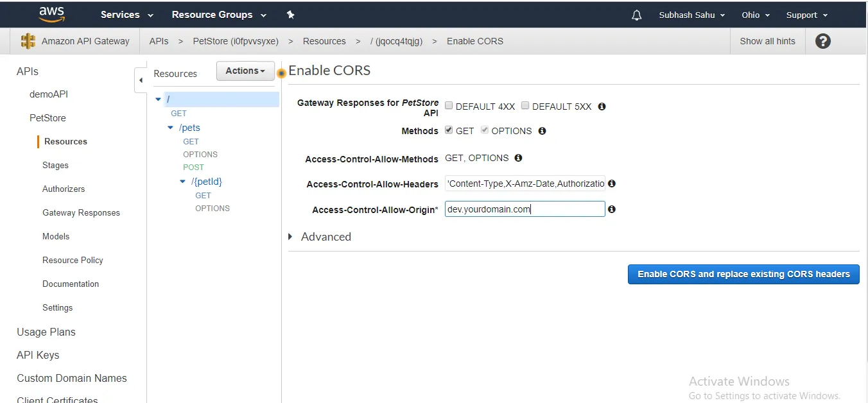Click the Amazon API Gateway logo icon

click(28, 41)
